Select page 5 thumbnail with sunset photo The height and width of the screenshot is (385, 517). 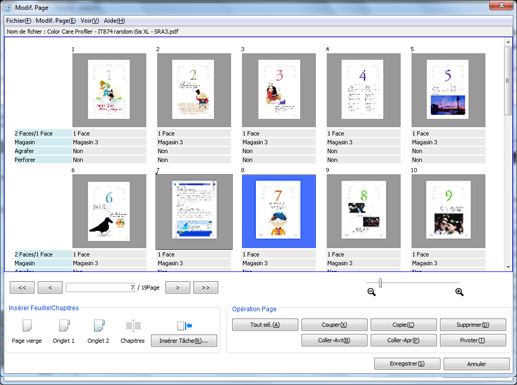coord(448,90)
